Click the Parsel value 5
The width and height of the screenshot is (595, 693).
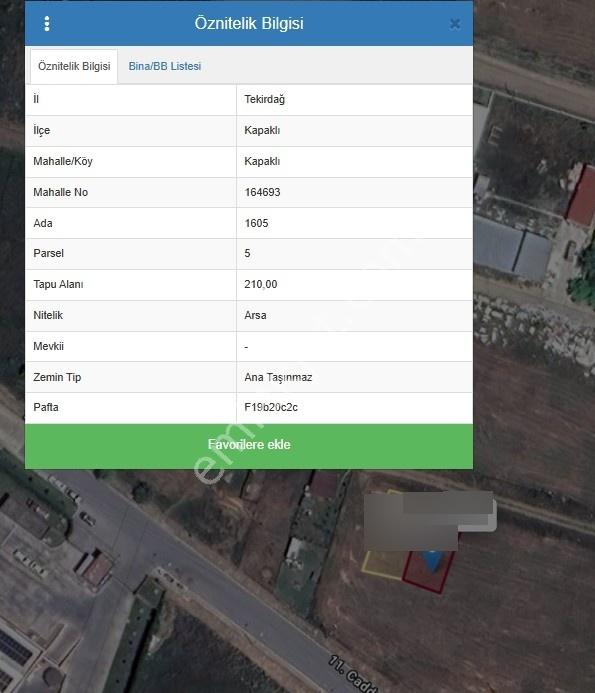click(248, 254)
